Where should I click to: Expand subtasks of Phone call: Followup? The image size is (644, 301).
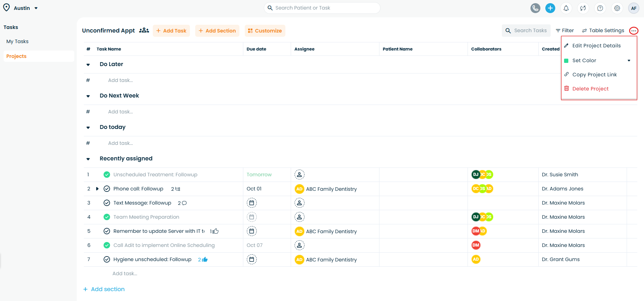pos(97,189)
